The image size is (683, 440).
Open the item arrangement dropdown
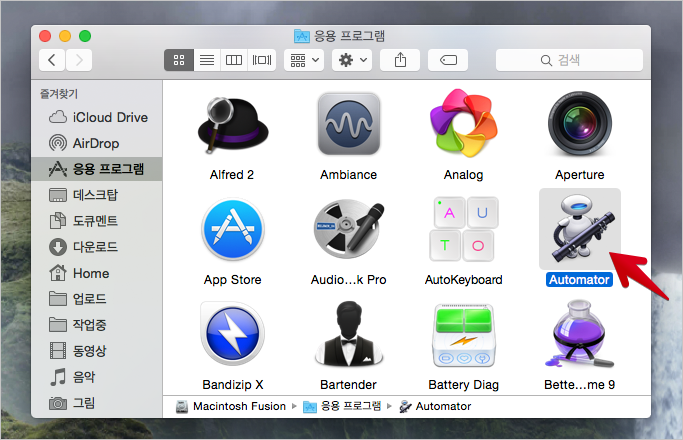(304, 60)
